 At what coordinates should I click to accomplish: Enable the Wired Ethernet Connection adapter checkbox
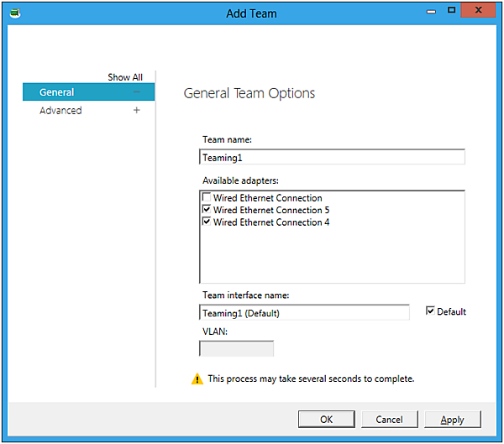point(207,198)
